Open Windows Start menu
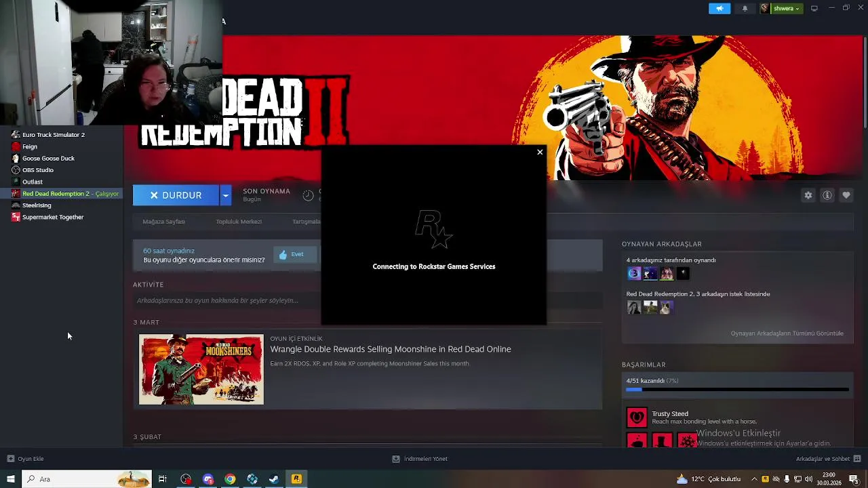The image size is (868, 488). pyautogui.click(x=10, y=479)
